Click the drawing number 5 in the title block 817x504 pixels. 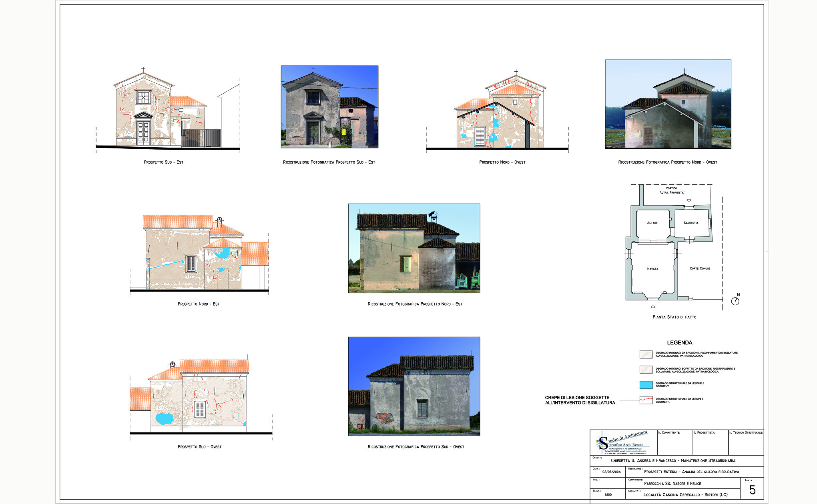[752, 490]
